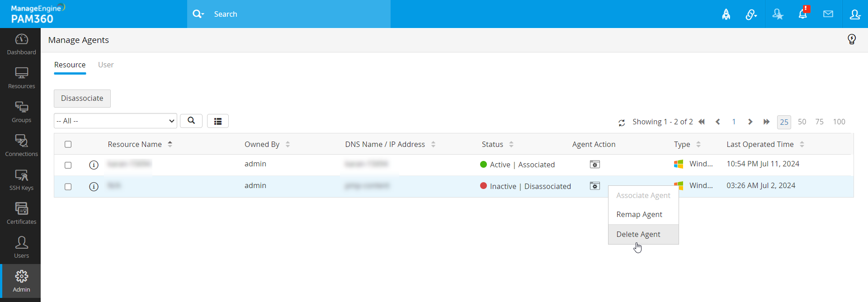Click 'Active | Associated' status text
Viewport: 868px width, 302px height.
point(522,165)
